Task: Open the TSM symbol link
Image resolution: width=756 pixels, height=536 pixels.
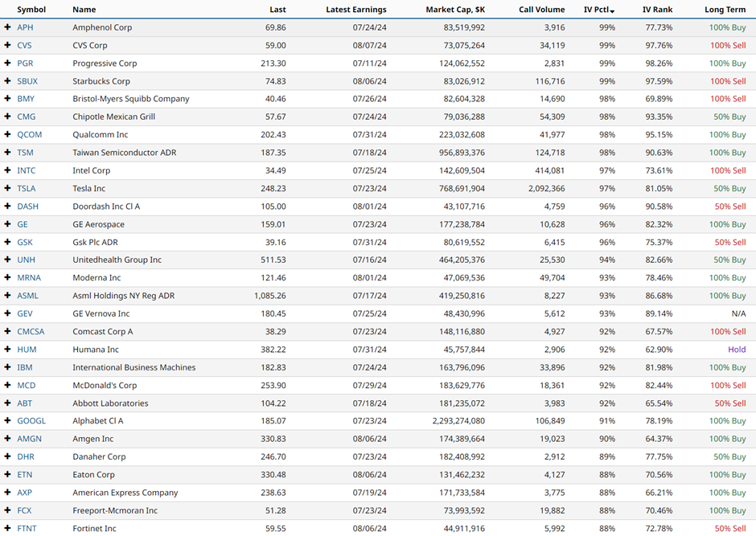Action: pos(26,153)
